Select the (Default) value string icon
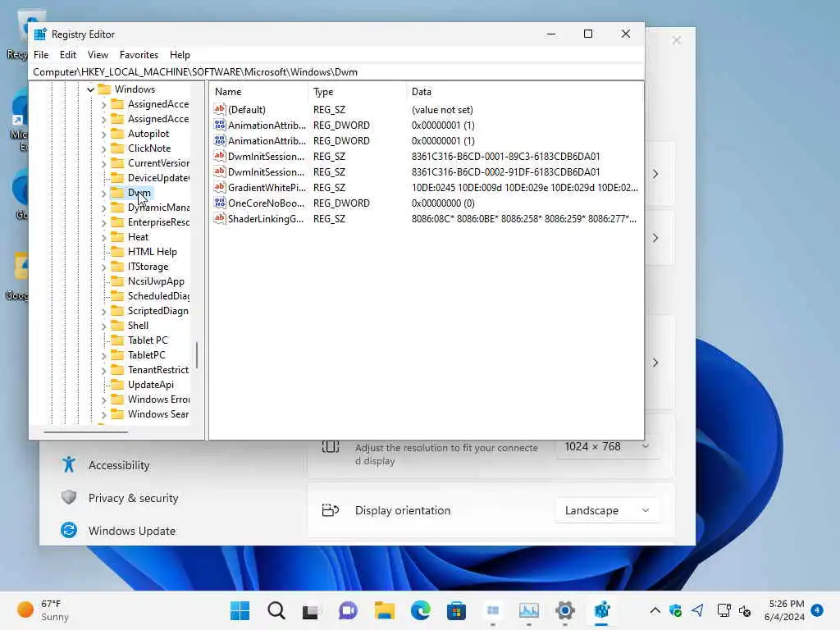840x630 pixels. (220, 109)
